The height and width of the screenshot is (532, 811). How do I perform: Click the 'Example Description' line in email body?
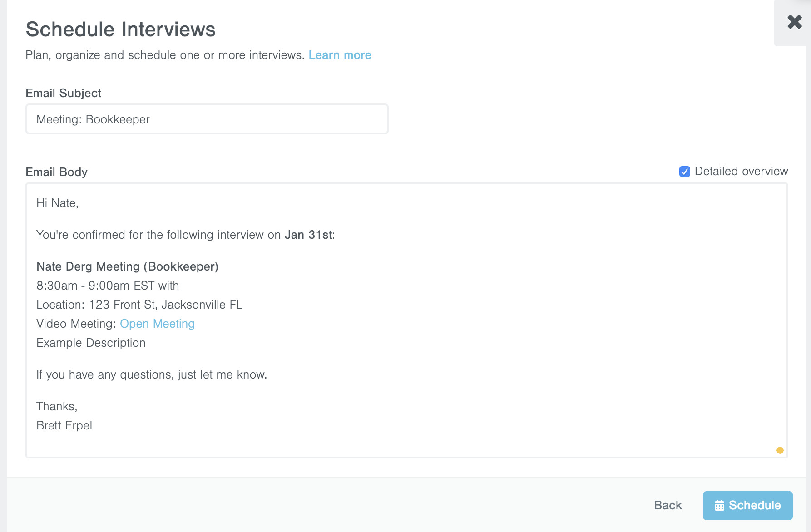pos(91,343)
